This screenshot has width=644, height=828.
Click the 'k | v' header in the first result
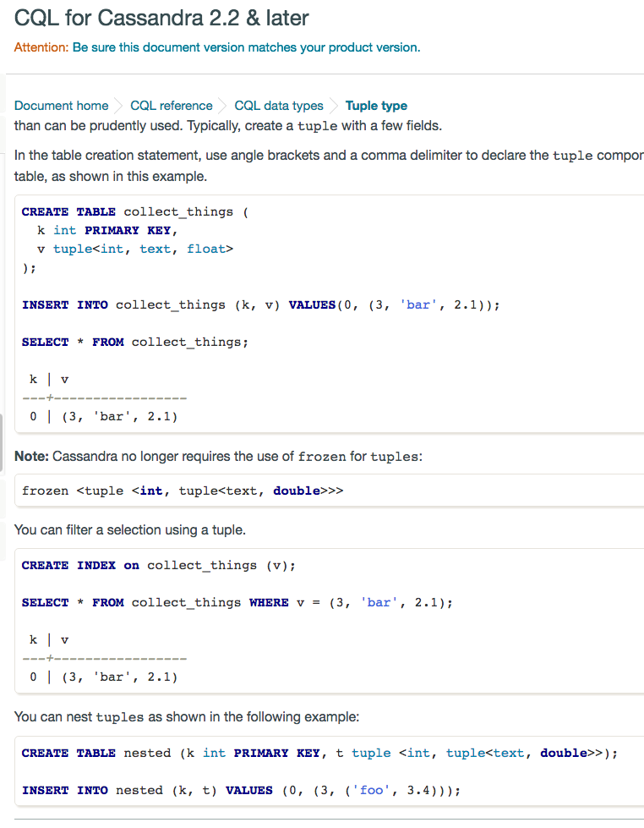[49, 379]
